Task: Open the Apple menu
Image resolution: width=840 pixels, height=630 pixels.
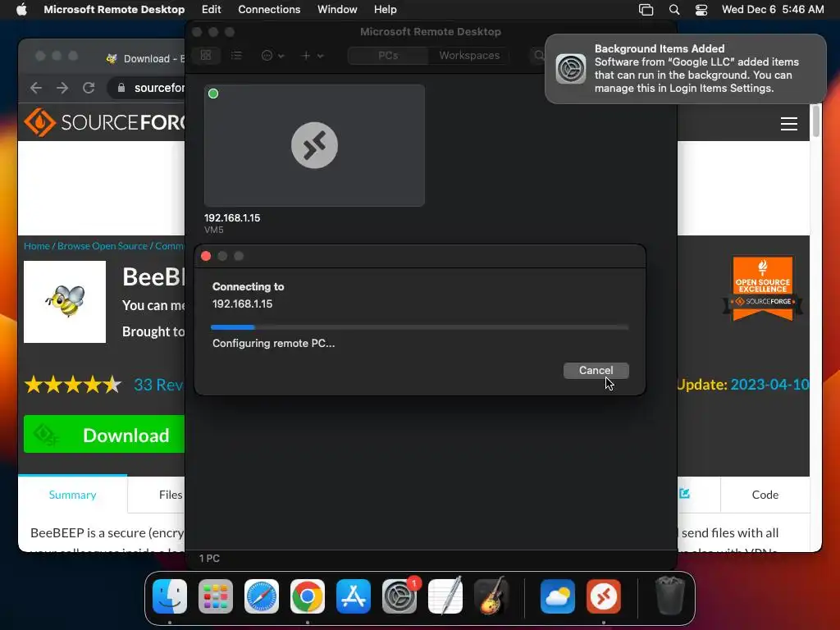Action: (x=21, y=9)
